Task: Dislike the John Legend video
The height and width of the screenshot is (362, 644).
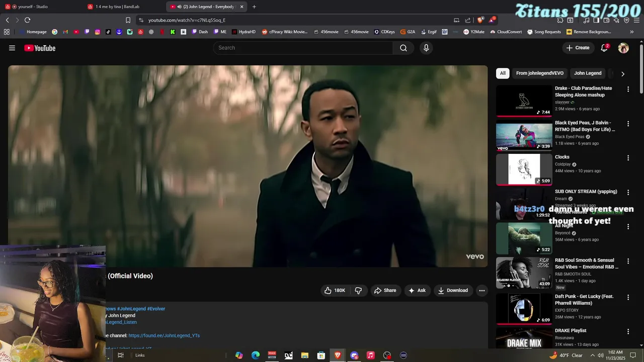Action: pyautogui.click(x=358, y=291)
